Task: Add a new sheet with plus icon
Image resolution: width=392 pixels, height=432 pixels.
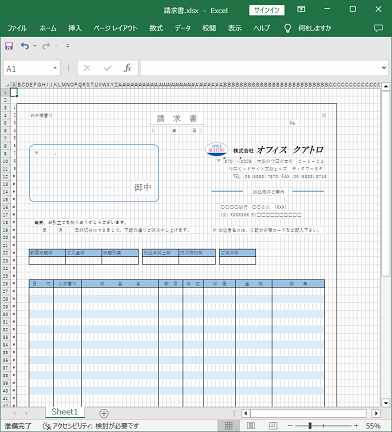Action: coord(104,414)
